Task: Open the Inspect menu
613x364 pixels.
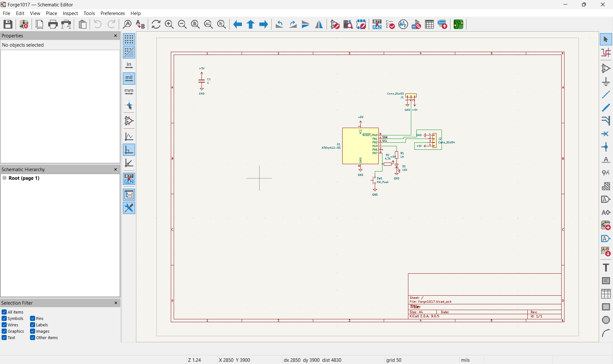Action: pyautogui.click(x=70, y=13)
